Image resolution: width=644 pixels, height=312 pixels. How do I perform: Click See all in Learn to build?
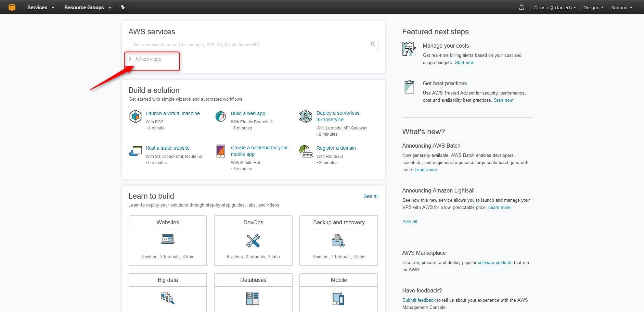tap(371, 196)
